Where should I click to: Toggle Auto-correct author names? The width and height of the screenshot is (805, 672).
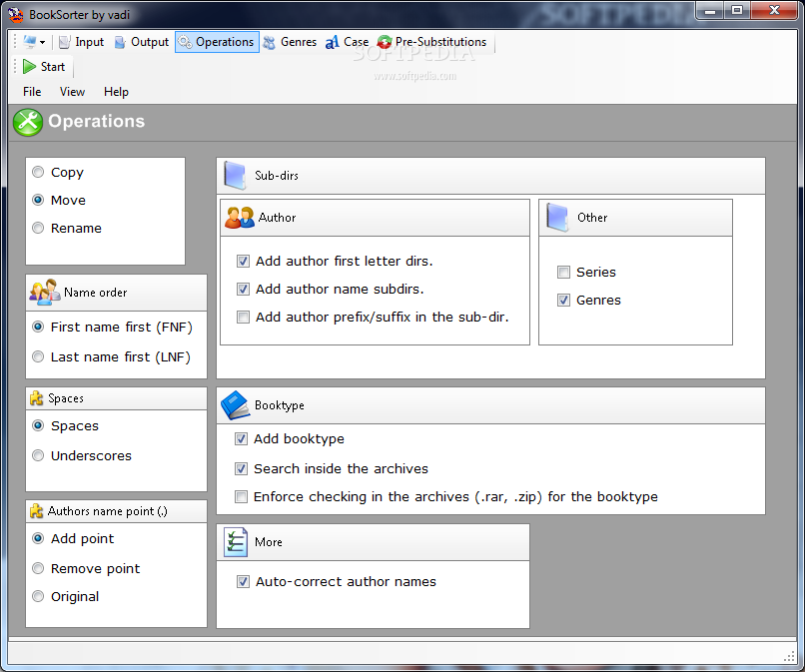tap(243, 582)
